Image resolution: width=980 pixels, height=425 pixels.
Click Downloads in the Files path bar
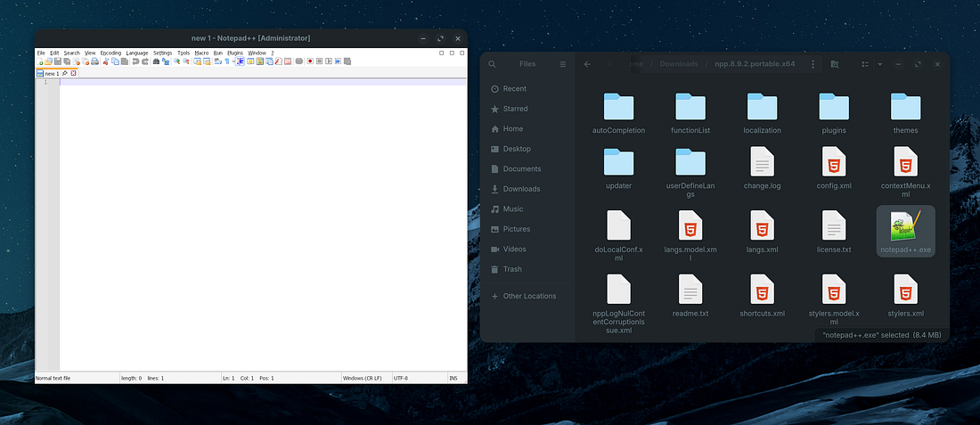tap(679, 64)
